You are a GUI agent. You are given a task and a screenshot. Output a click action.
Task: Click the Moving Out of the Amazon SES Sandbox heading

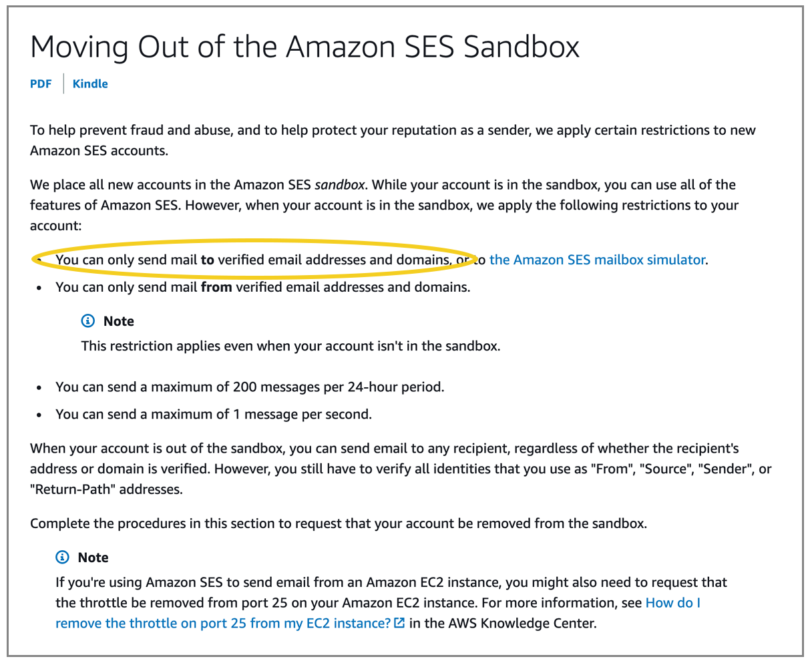click(x=305, y=47)
